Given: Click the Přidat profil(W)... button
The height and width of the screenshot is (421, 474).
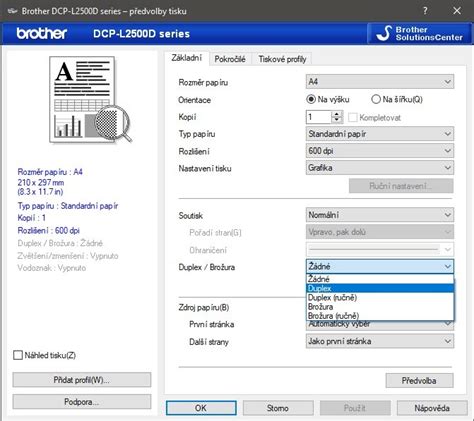Looking at the screenshot, I should pos(82,380).
